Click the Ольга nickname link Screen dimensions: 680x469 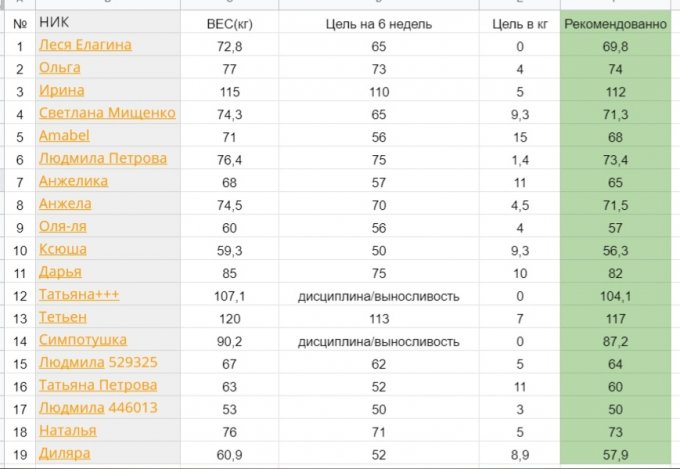59,68
